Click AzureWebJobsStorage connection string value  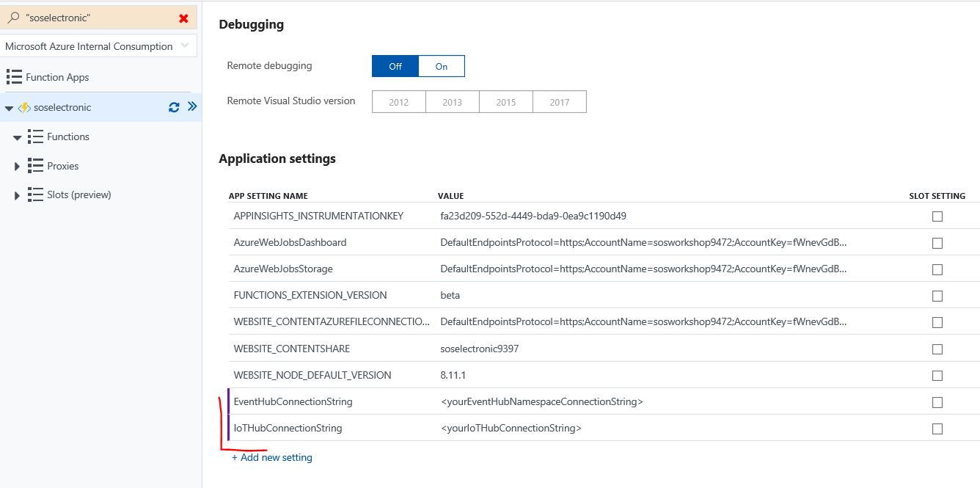tap(645, 269)
